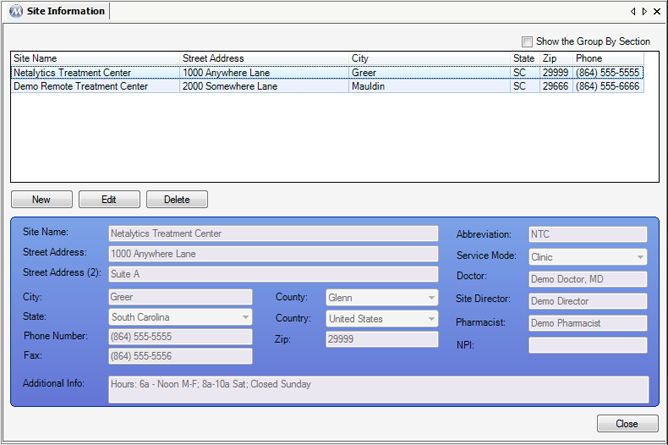The height and width of the screenshot is (445, 668).
Task: Focus the Street Address input field
Action: point(273,254)
